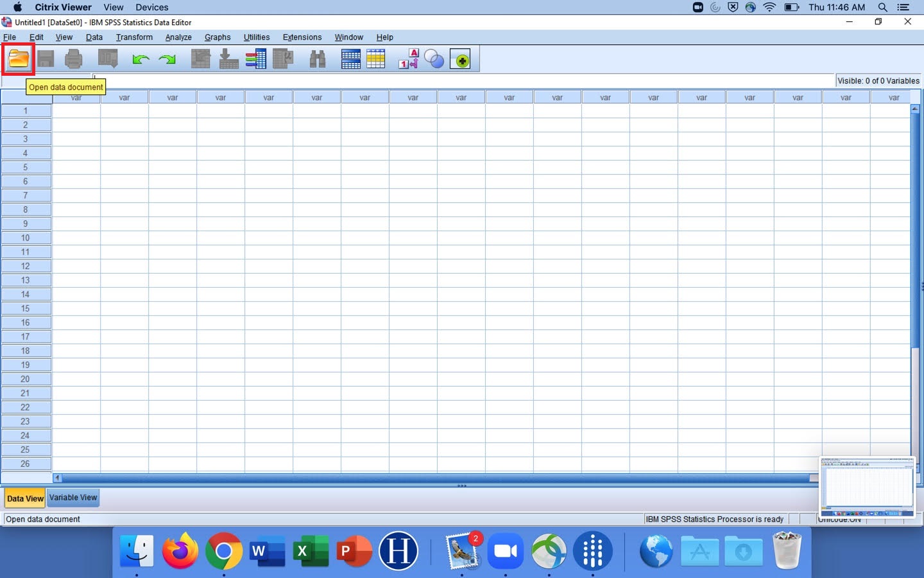Click Show All Variables plus icon
Image resolution: width=924 pixels, height=578 pixels.
[x=460, y=60]
